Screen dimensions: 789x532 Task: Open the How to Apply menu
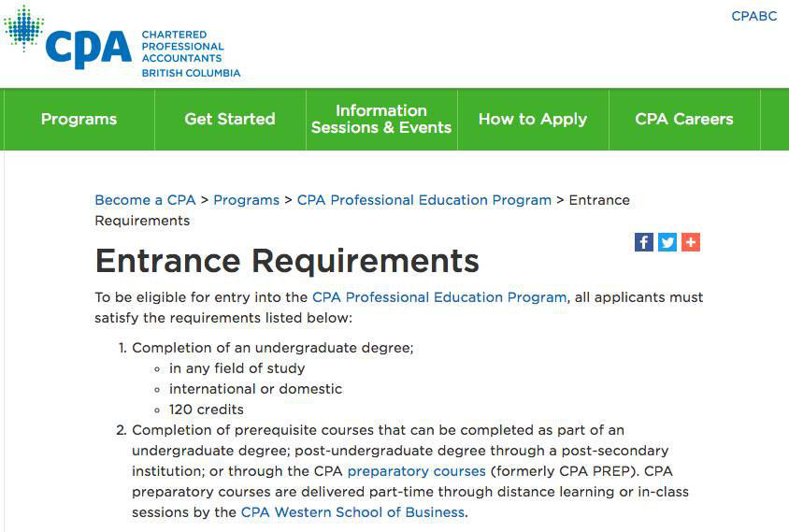(x=533, y=120)
